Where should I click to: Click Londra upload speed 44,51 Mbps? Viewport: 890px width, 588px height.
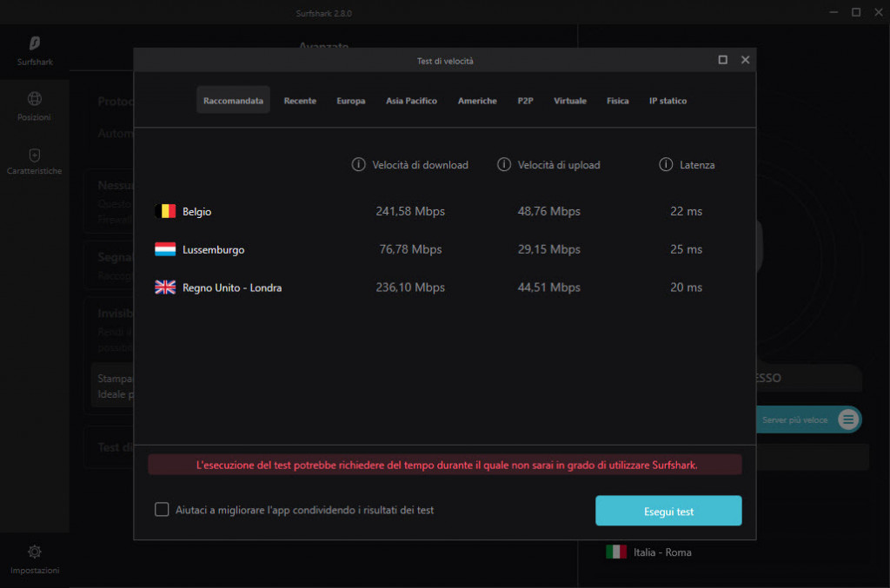coord(549,287)
